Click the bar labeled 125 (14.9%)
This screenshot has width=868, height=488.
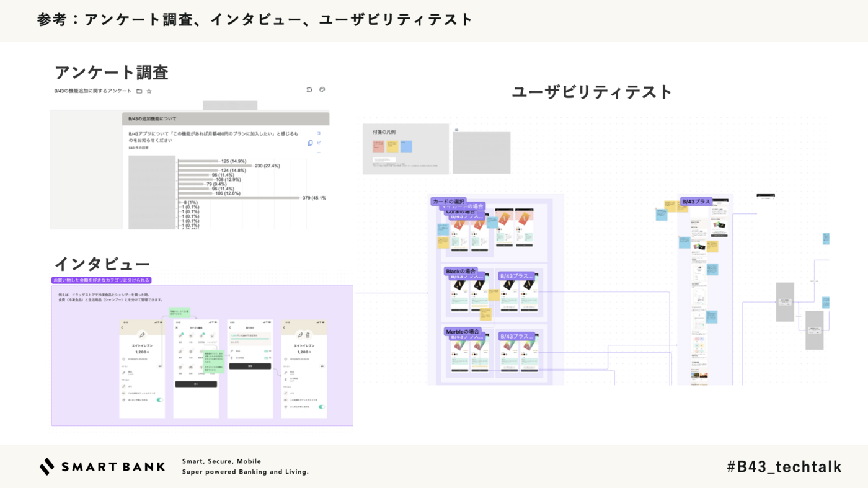pos(198,161)
